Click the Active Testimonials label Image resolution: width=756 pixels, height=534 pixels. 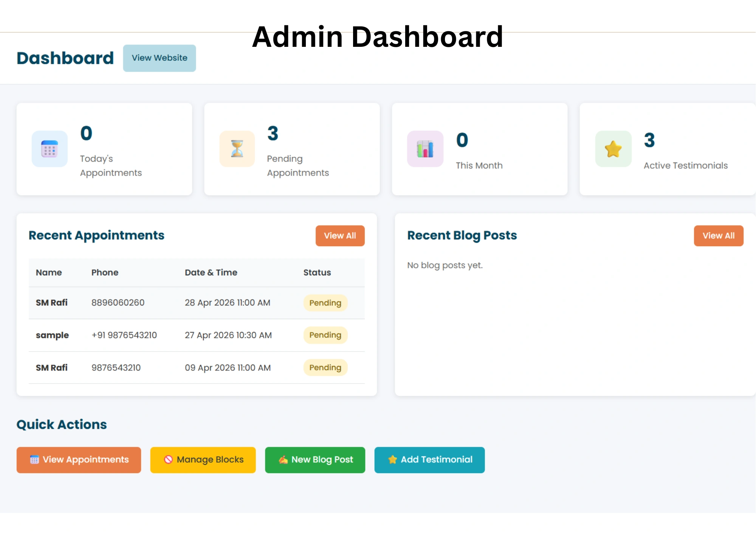686,165
